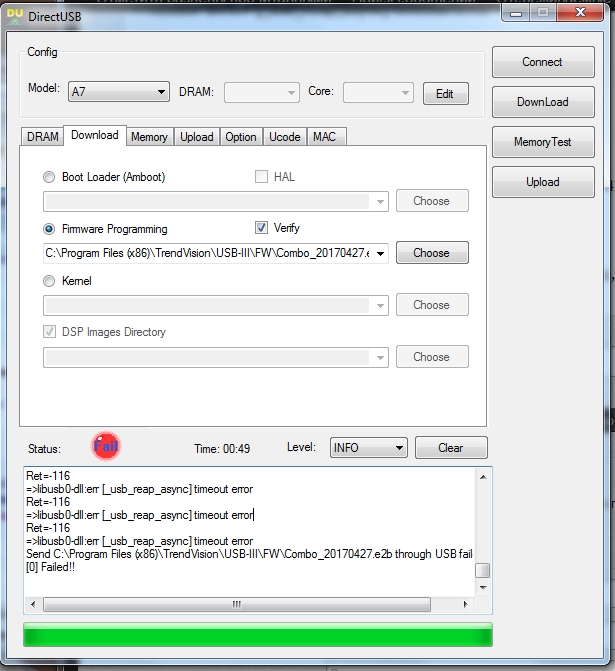Click the DirectUSB app icon in title bar
Screen dimensions: 615x671
[x=15, y=12]
